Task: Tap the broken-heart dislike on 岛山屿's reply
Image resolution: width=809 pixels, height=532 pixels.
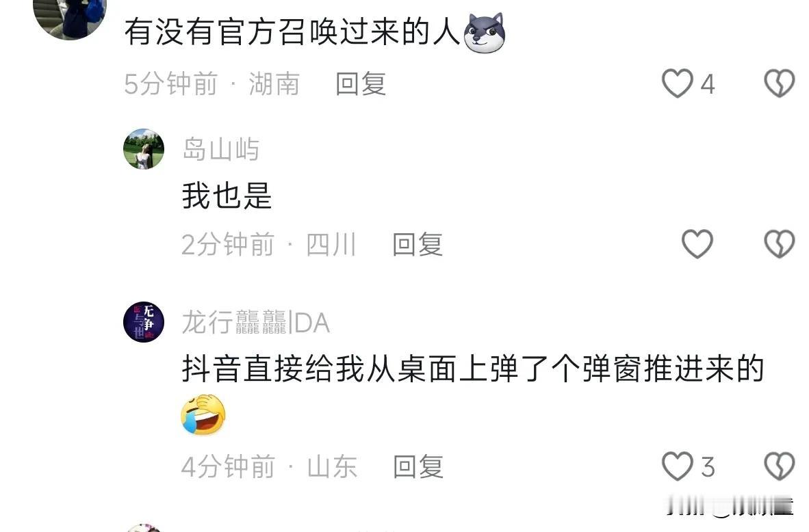Action: pos(779,244)
